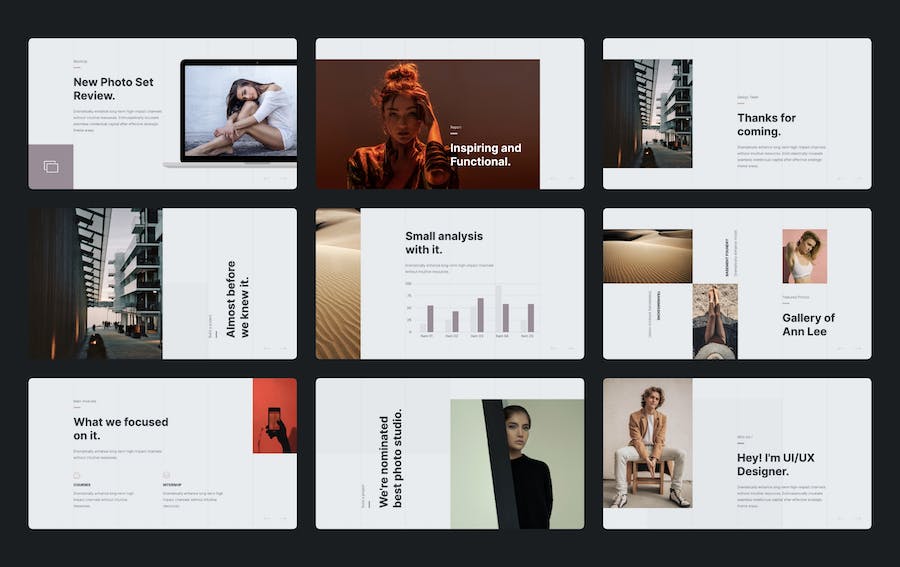Click the tallest bar in the chart
Screen dimensions: 900x567
498,309
